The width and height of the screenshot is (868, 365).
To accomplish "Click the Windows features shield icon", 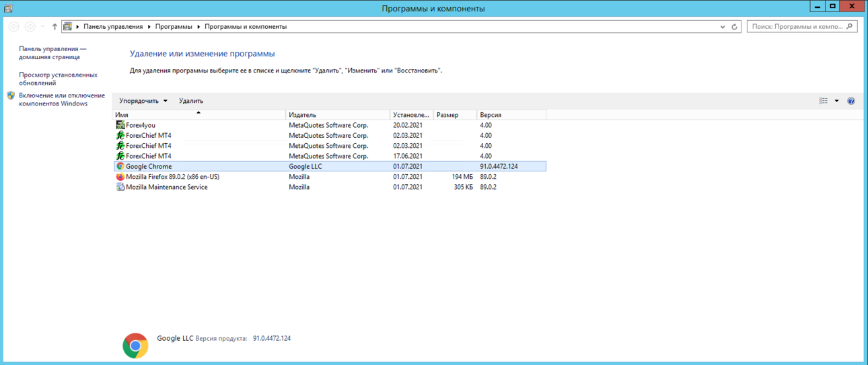I will click(x=11, y=96).
